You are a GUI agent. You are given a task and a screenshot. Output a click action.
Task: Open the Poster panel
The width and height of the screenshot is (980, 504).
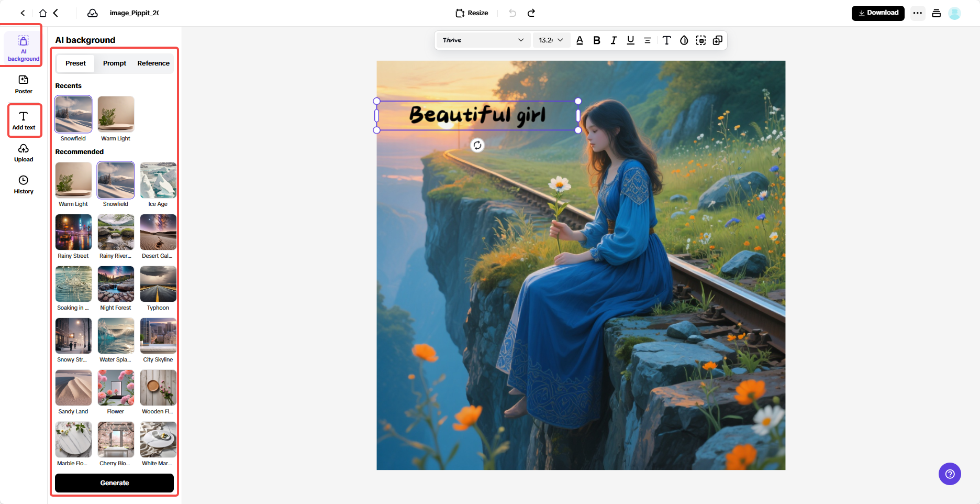tap(23, 84)
